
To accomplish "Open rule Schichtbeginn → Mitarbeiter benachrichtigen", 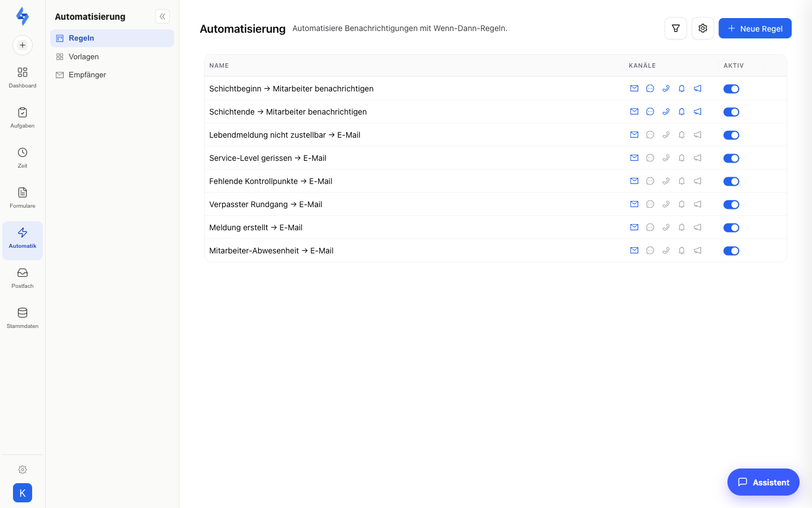I will 291,89.
